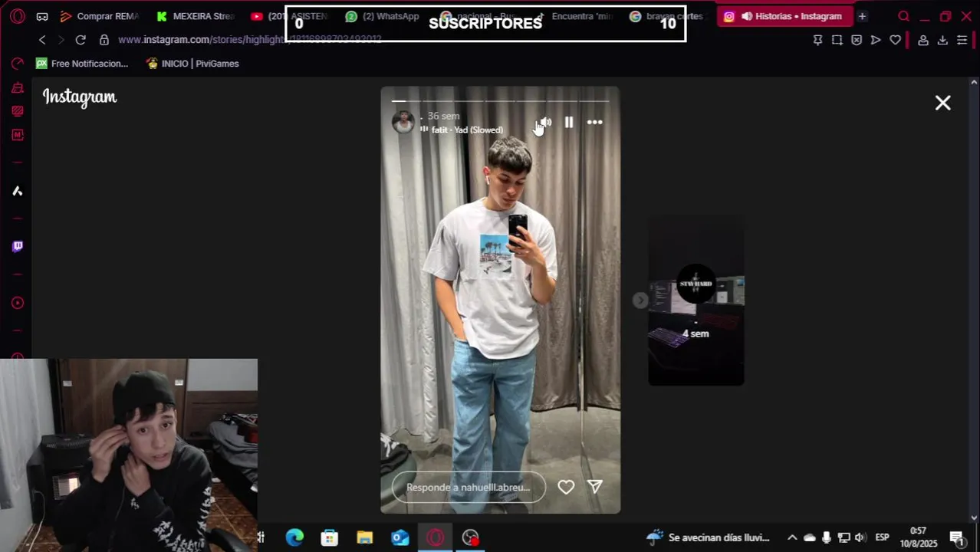Click the player arrow icon in toolbar
980x552 pixels.
pyautogui.click(x=875, y=40)
